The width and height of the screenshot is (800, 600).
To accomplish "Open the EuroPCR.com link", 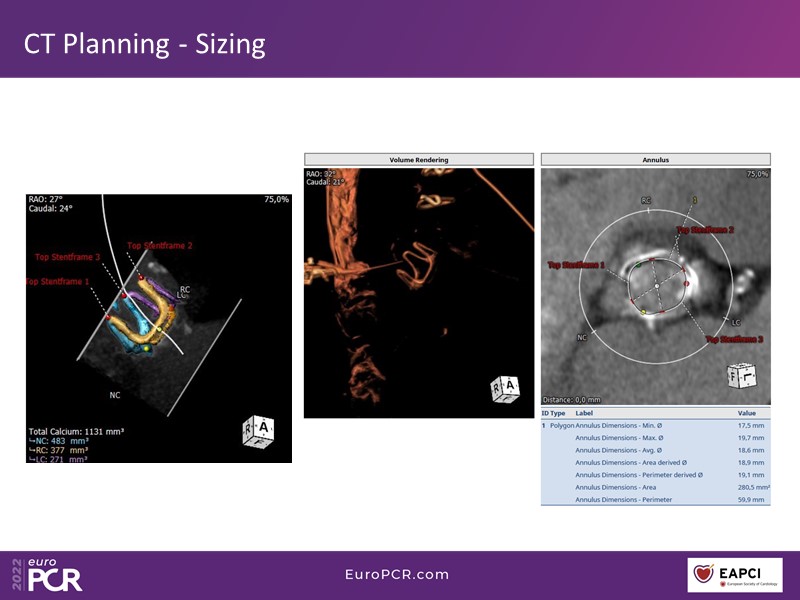I will [x=397, y=575].
